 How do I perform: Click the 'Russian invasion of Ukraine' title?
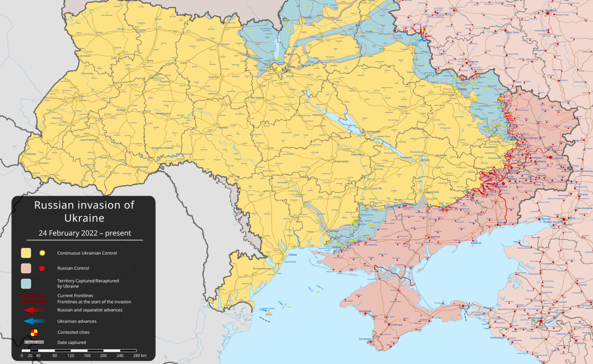pos(84,212)
